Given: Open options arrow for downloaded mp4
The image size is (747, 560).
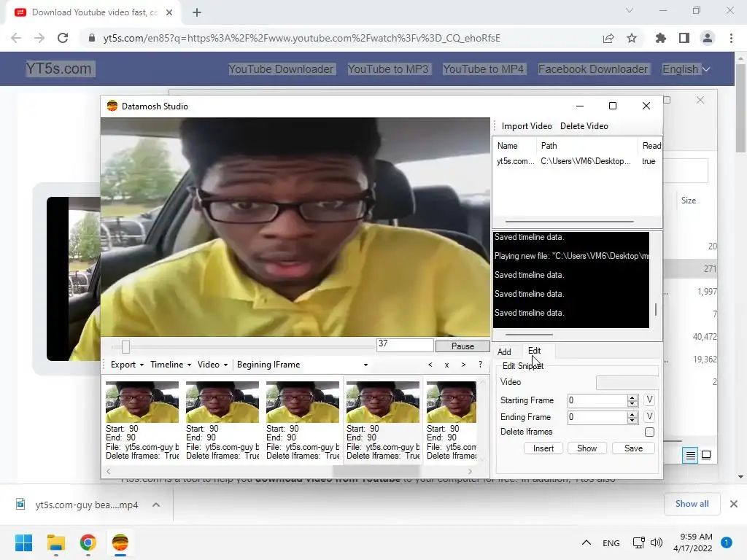Looking at the screenshot, I should pos(156,505).
